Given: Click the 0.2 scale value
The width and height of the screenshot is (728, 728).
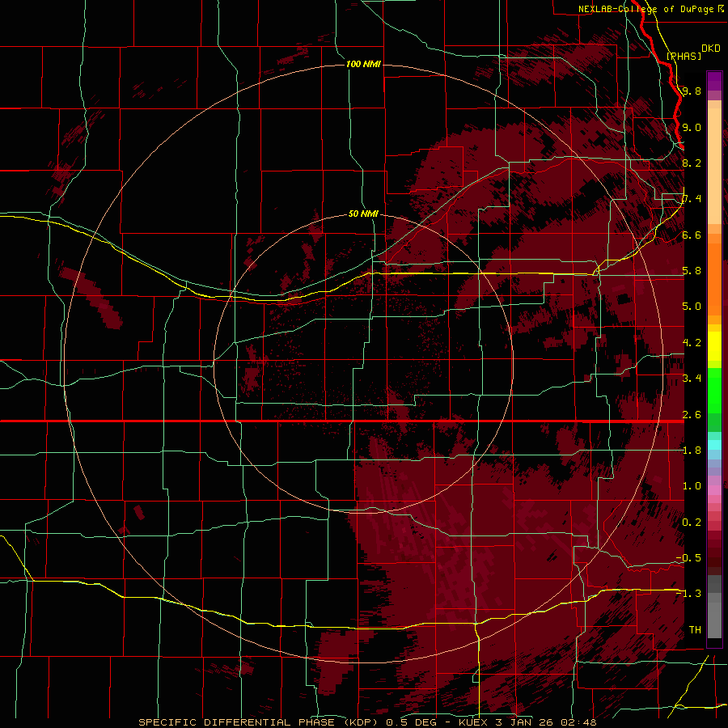Looking at the screenshot, I should (692, 523).
